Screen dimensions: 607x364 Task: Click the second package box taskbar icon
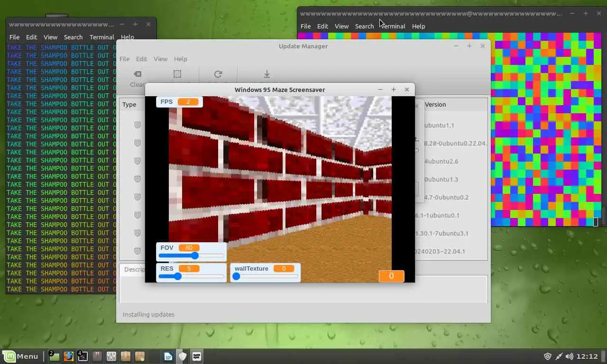pyautogui.click(x=140, y=356)
